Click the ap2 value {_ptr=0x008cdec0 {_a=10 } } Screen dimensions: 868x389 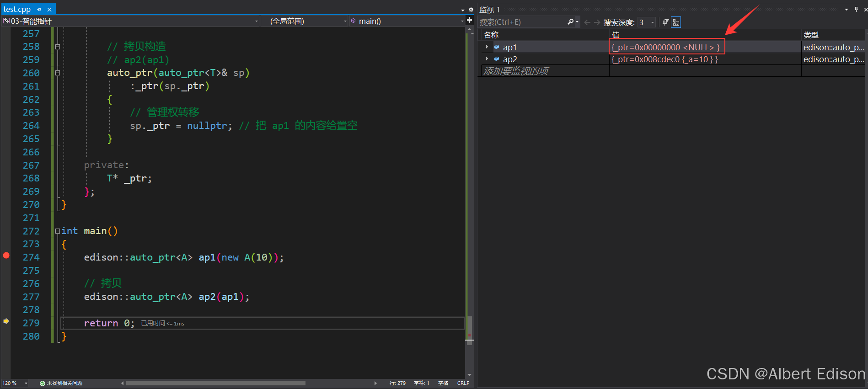tap(664, 59)
